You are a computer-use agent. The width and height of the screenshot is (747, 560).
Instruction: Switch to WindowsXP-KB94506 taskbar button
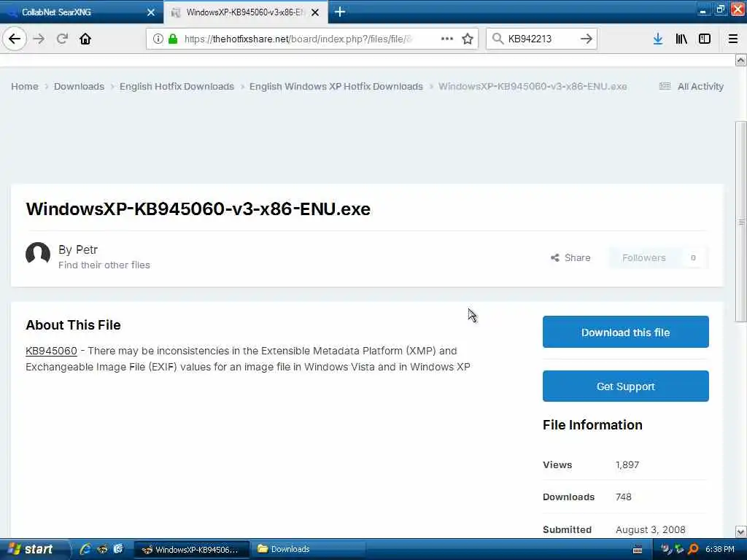191,550
